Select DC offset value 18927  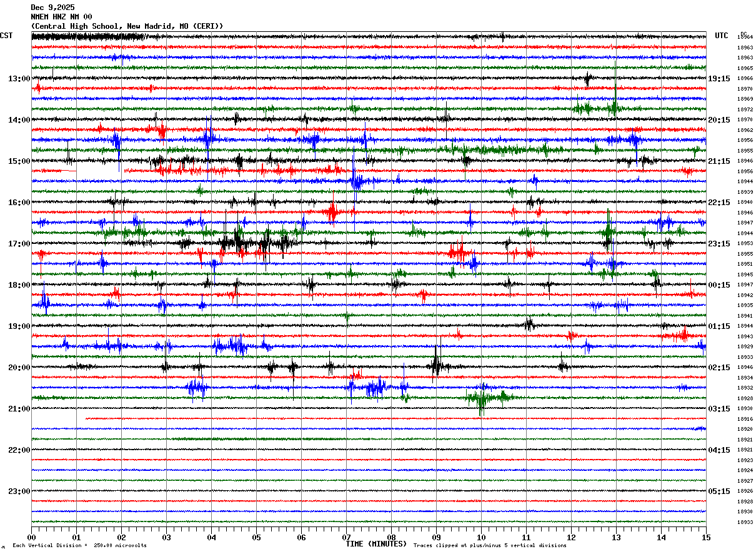click(x=745, y=481)
